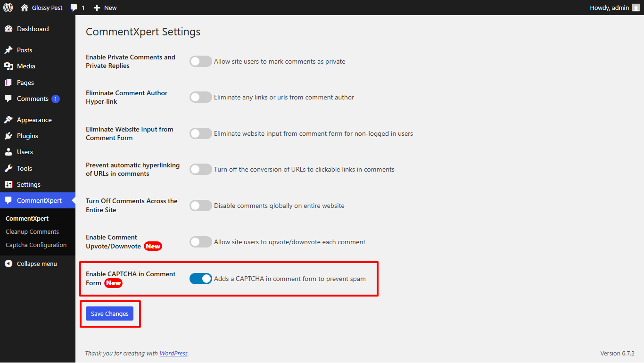The height and width of the screenshot is (363, 644).
Task: Open the Glossy Pest home icon
Action: (25, 8)
